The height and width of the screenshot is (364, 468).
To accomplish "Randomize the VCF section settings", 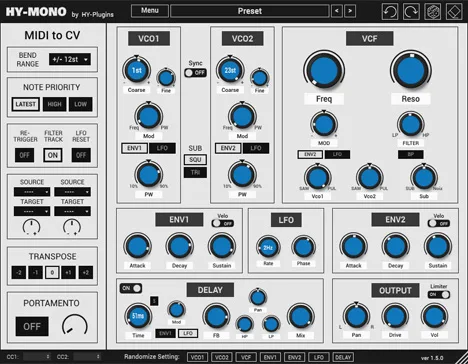I will (x=246, y=357).
